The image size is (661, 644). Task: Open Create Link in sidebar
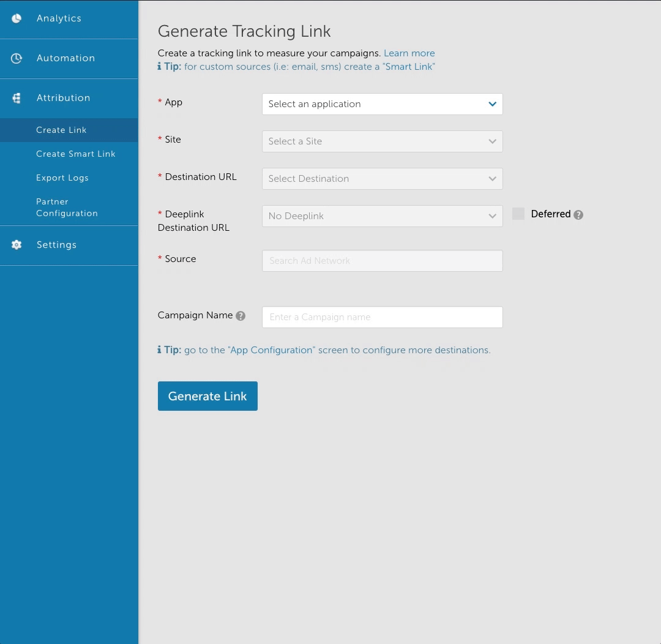pos(61,130)
